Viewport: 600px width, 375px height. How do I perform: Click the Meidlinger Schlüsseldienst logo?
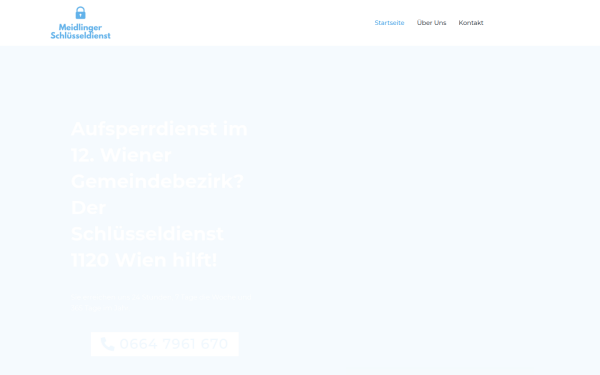(x=80, y=23)
